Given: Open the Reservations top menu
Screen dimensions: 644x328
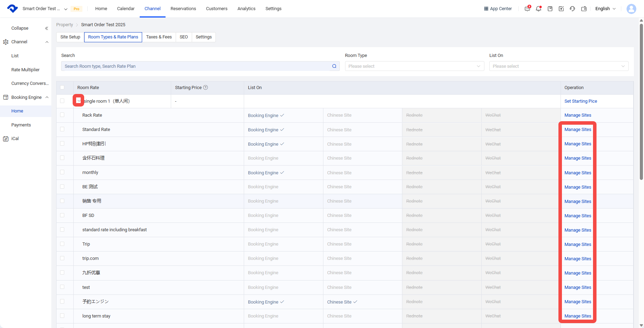Looking at the screenshot, I should (183, 9).
